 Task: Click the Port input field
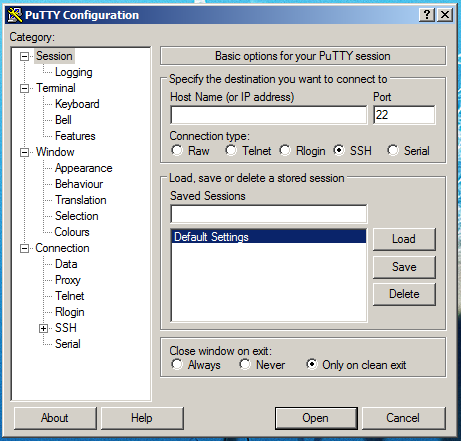404,115
